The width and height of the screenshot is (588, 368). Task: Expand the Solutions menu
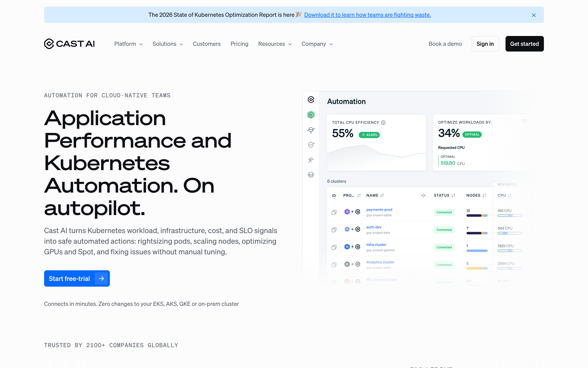pyautogui.click(x=168, y=44)
